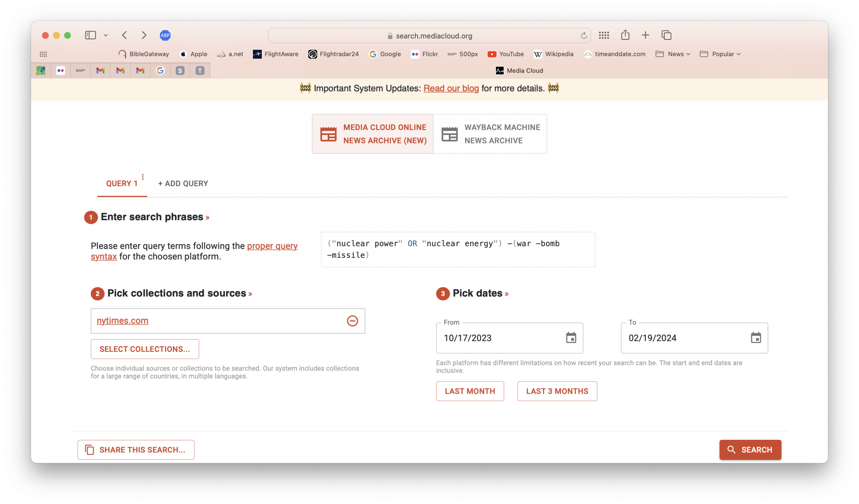
Task: Click the ABP ad blocker extension icon
Action: pos(165,35)
